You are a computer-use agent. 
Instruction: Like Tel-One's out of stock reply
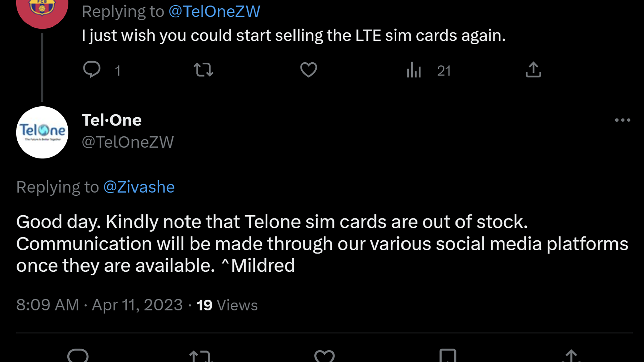324,356
